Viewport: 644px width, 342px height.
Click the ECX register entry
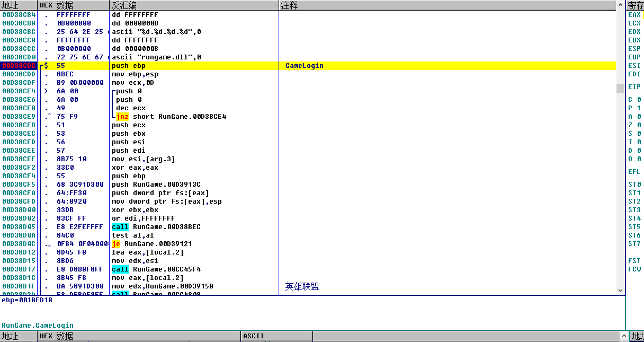click(634, 23)
